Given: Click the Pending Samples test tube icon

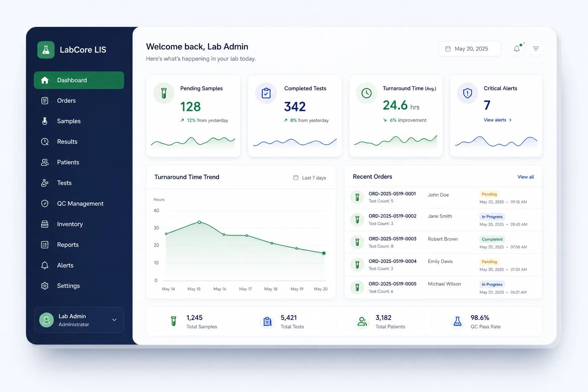Looking at the screenshot, I should coord(164,93).
